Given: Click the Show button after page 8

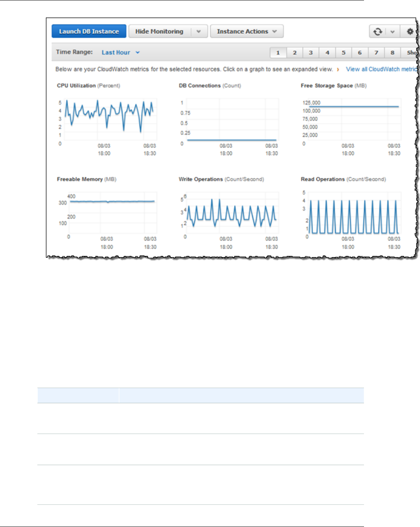Looking at the screenshot, I should pyautogui.click(x=410, y=53).
